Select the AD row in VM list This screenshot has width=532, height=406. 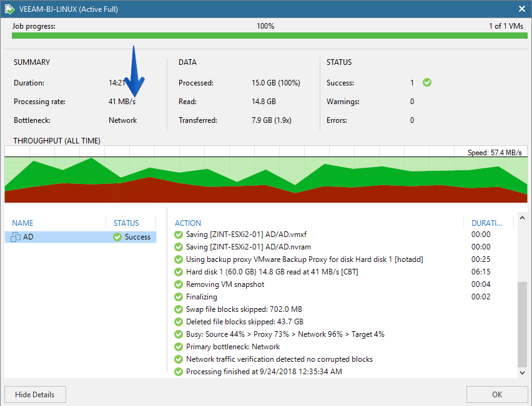81,237
